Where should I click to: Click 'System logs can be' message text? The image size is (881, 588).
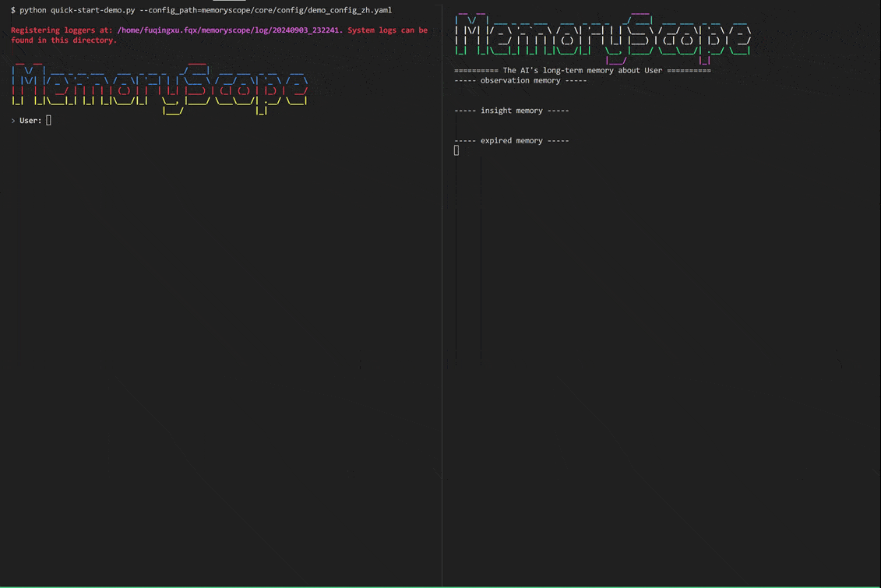click(x=387, y=30)
